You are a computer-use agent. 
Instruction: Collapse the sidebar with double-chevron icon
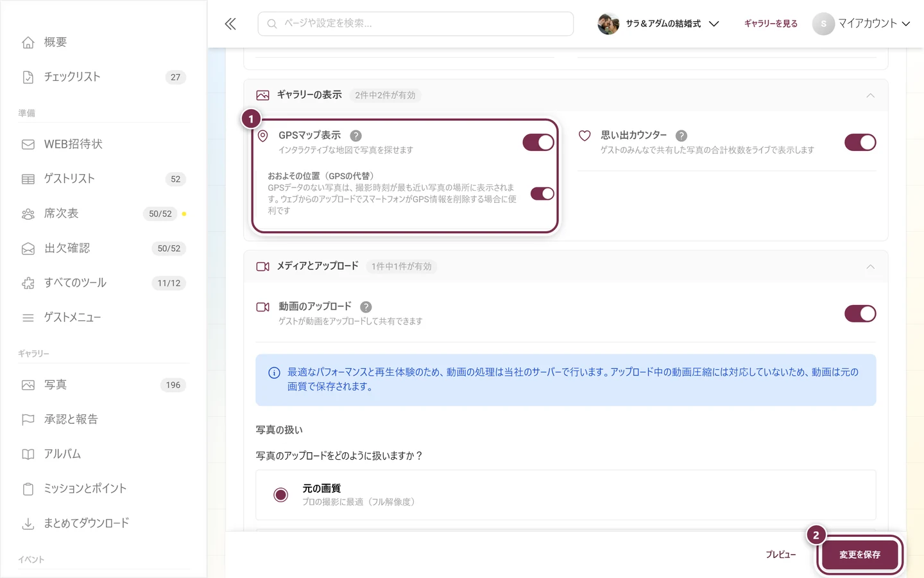230,24
